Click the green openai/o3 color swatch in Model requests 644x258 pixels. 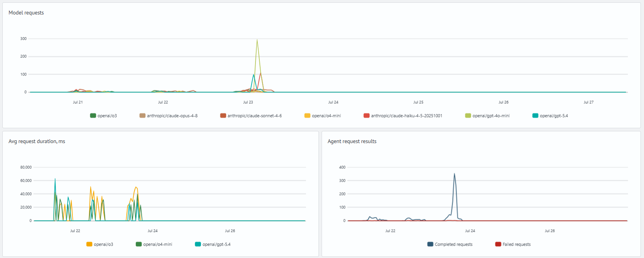pyautogui.click(x=93, y=116)
